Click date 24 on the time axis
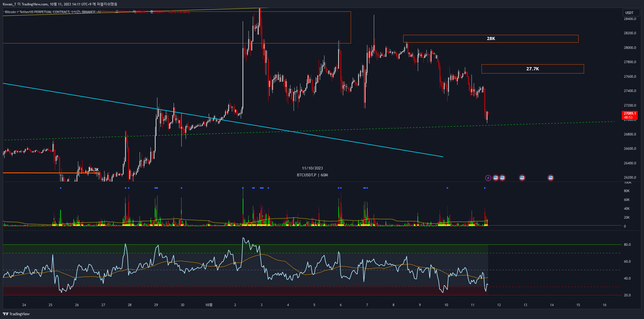The image size is (644, 319). (x=24, y=305)
